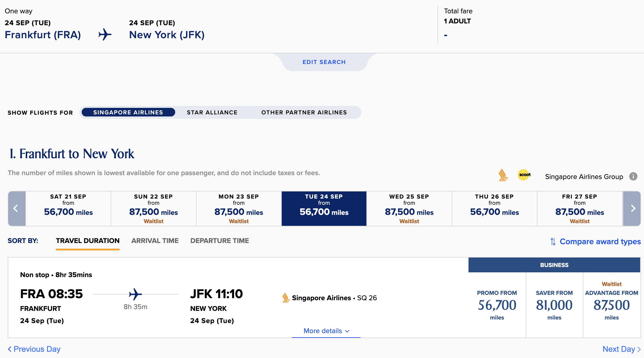Show earlier dates with left arrow

(17, 209)
